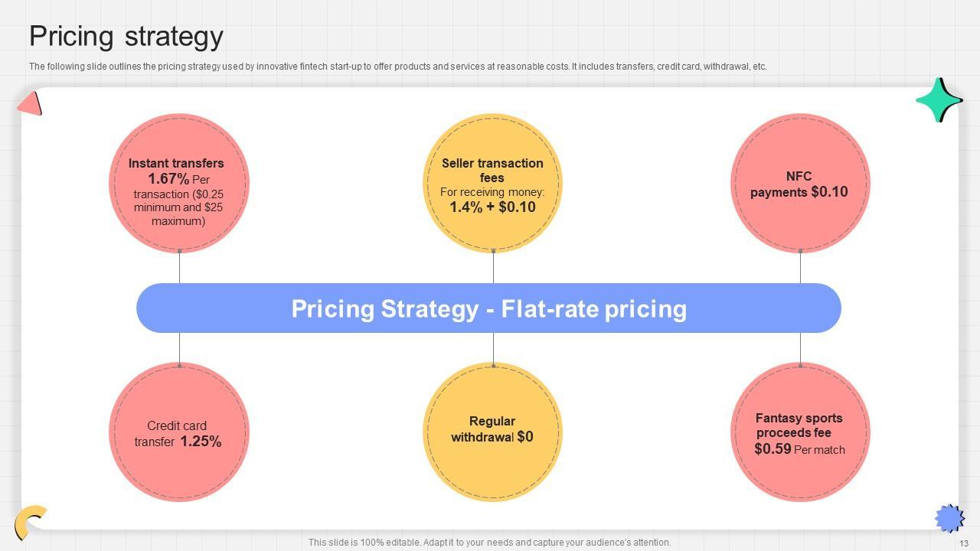This screenshot has width=980, height=551.
Task: Click the 1.4% + $0.10 fee text
Action: 492,207
